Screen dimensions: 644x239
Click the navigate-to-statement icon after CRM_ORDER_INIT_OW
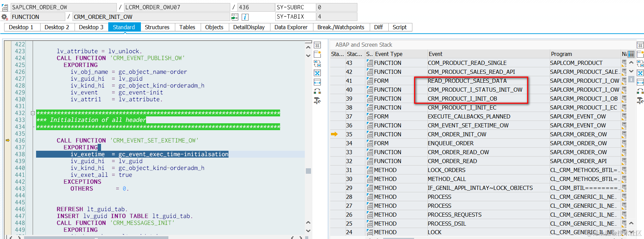pos(235,17)
